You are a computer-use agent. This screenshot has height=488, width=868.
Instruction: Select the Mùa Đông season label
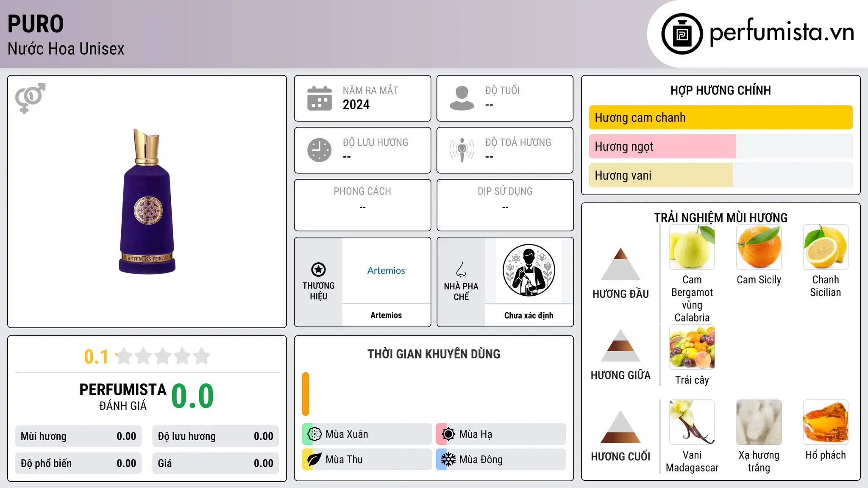(x=481, y=460)
